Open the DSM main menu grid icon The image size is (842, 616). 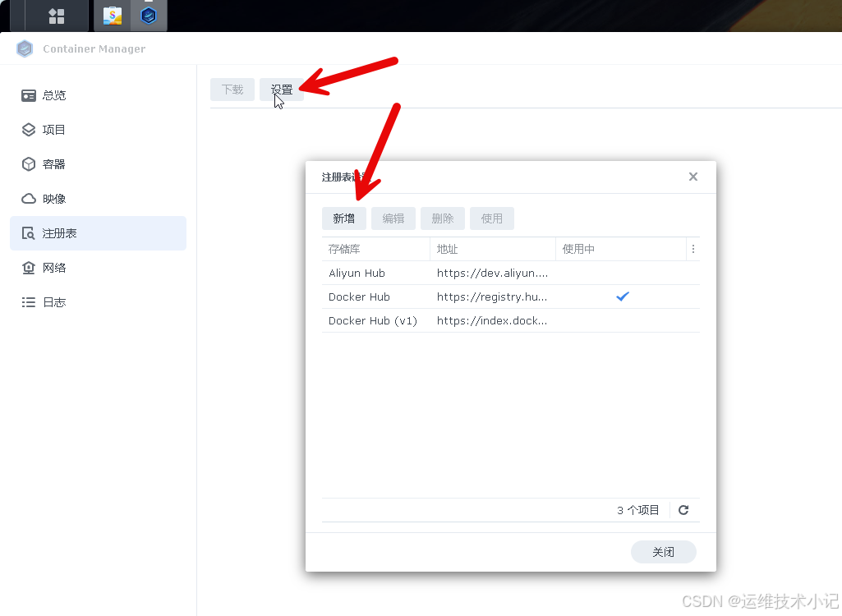point(57,16)
